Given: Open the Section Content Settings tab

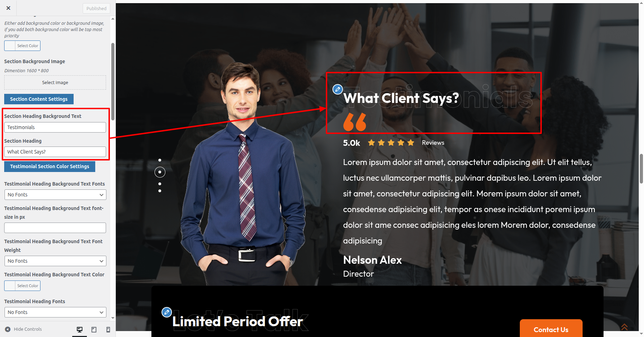Looking at the screenshot, I should pos(39,99).
